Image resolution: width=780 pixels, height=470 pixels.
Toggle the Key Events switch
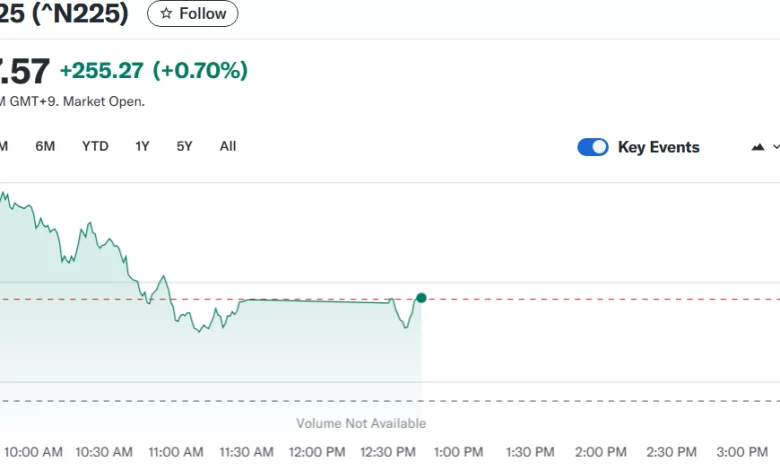593,147
